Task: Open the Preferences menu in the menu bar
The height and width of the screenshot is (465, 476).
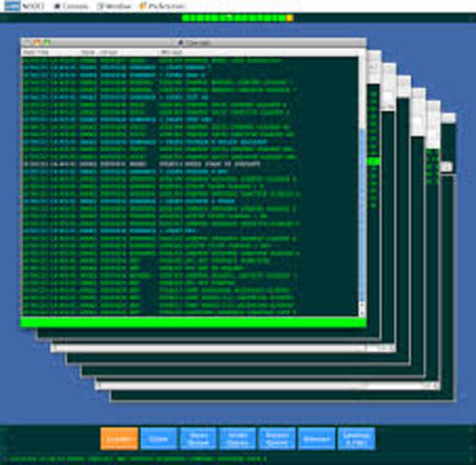Action: [163, 6]
